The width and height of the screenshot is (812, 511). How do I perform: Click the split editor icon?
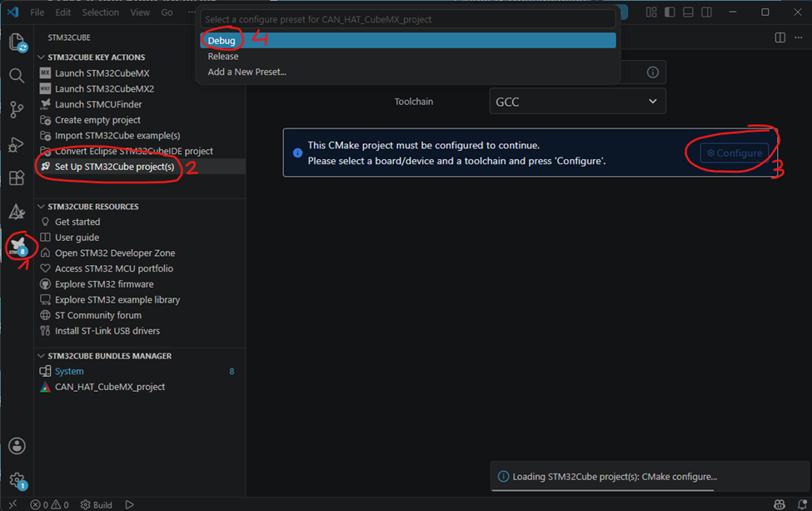780,38
